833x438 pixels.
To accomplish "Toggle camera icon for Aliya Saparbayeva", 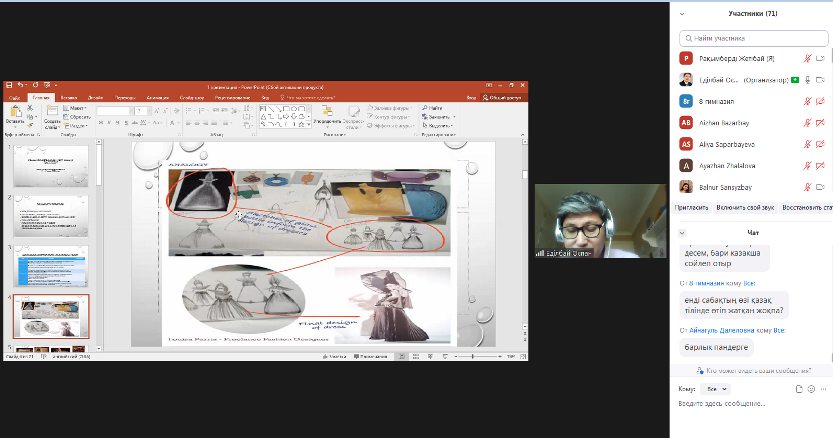I will (x=820, y=143).
